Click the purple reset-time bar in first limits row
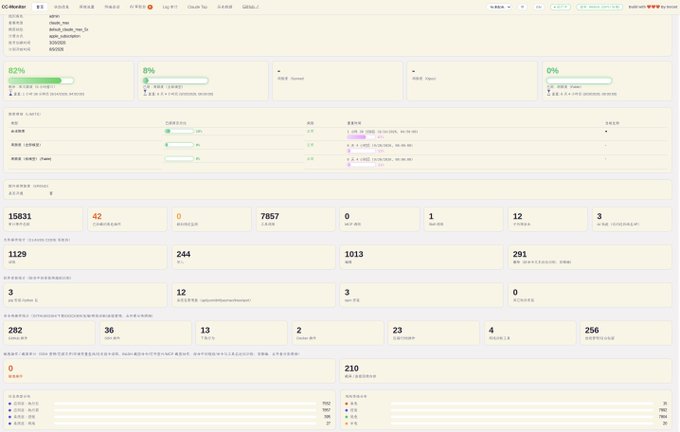 tap(361, 137)
